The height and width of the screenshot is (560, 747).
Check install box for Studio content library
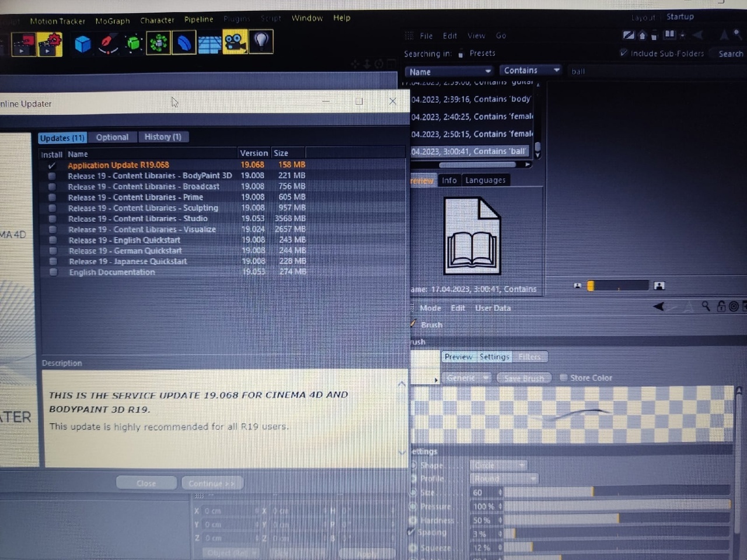53,219
